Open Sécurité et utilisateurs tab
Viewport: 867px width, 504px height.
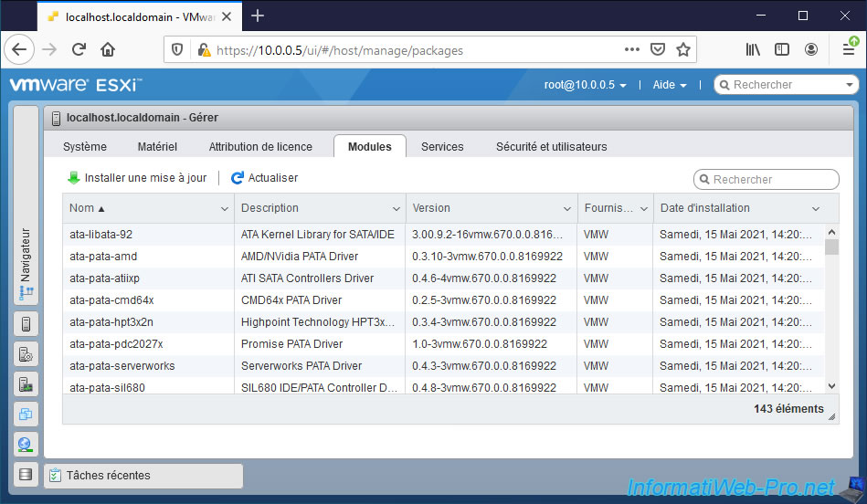click(x=551, y=146)
